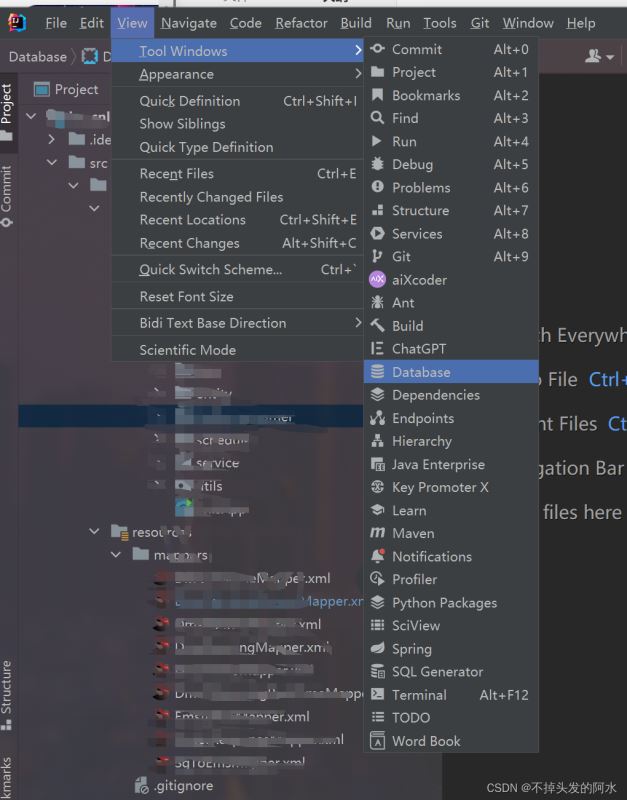Open Tool Windows submenu item
627x800 pixels.
pos(237,51)
